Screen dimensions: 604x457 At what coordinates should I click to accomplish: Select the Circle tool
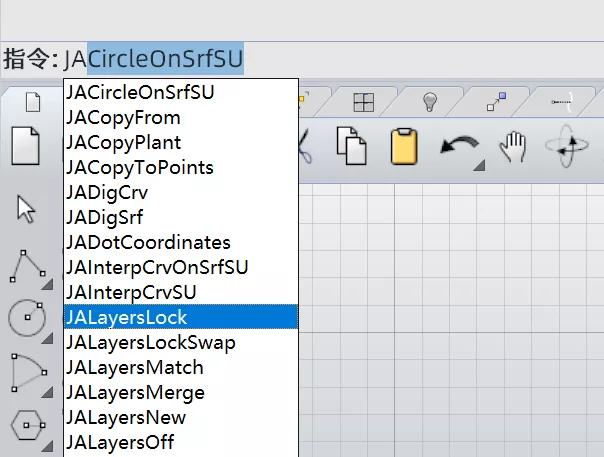click(27, 318)
